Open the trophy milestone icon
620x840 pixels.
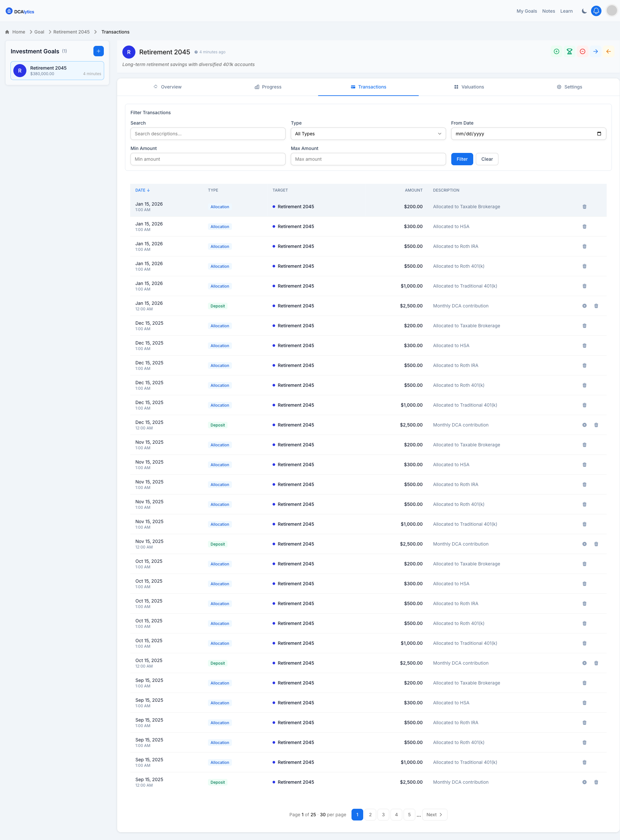click(x=570, y=51)
